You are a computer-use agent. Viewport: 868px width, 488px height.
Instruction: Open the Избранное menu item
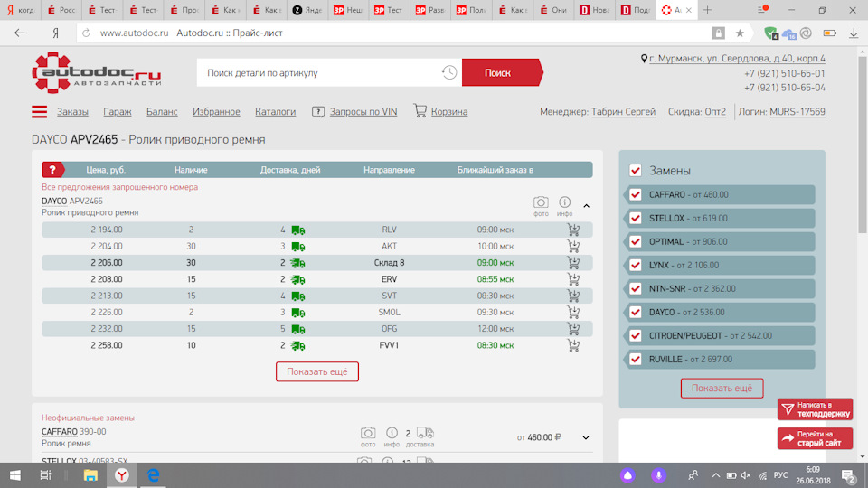216,112
